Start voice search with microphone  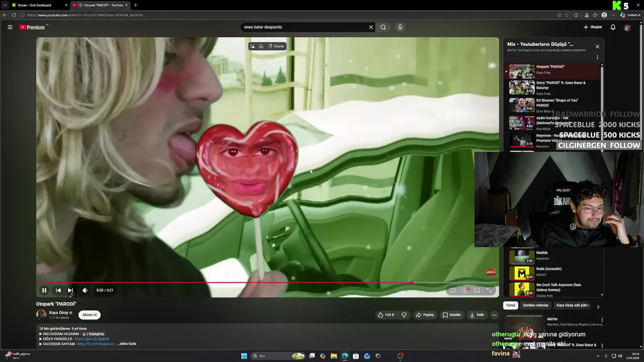[x=400, y=27]
